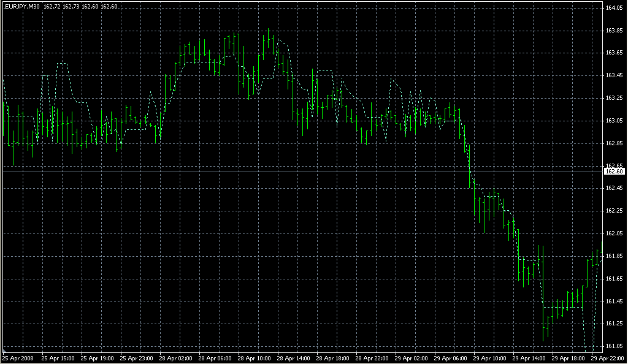Click the EURJPY,M30 chart symbol label
628x364 pixels.
pyautogui.click(x=21, y=6)
